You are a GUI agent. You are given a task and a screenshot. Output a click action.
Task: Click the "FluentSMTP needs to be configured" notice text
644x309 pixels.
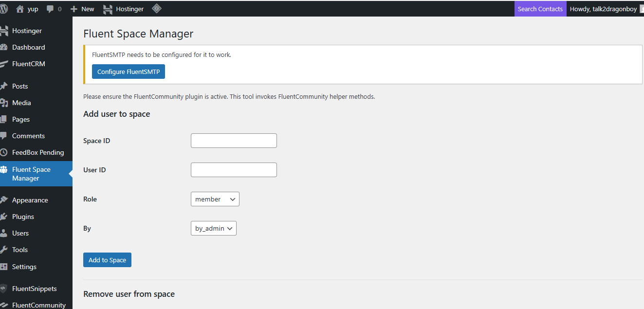click(162, 55)
